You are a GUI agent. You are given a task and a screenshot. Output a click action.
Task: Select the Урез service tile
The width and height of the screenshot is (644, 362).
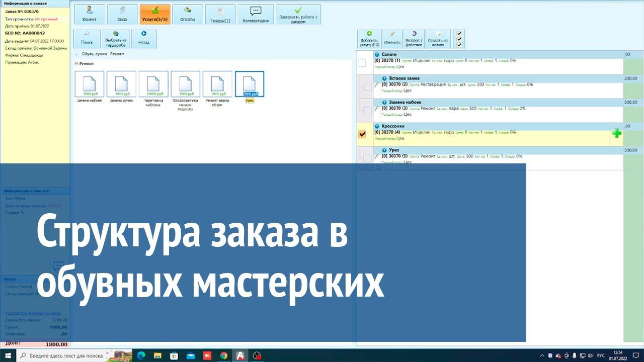pyautogui.click(x=250, y=87)
